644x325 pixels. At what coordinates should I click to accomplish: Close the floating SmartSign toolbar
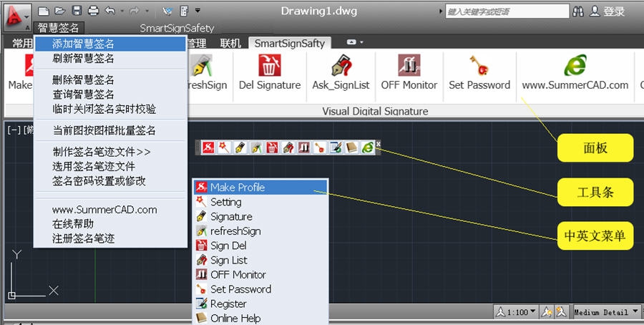[379, 144]
